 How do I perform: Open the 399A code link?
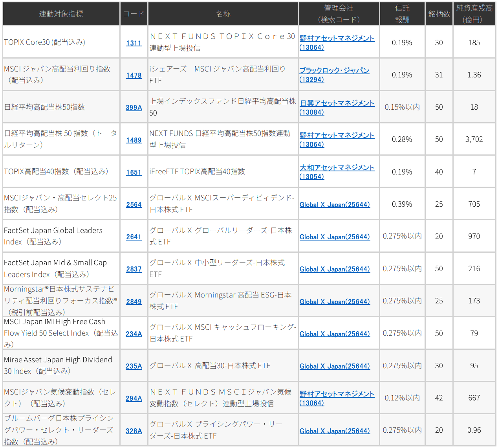134,107
